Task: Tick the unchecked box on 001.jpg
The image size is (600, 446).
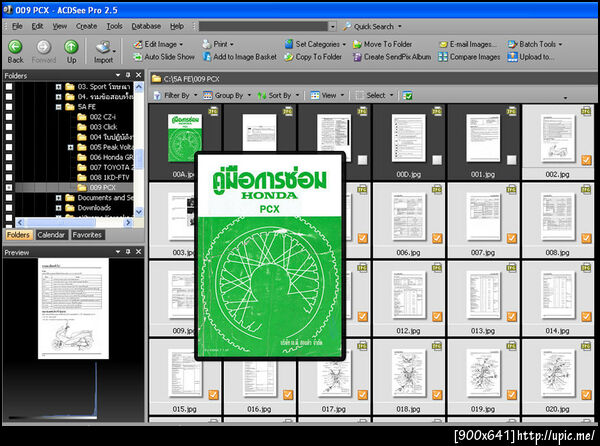Action: pyautogui.click(x=512, y=160)
